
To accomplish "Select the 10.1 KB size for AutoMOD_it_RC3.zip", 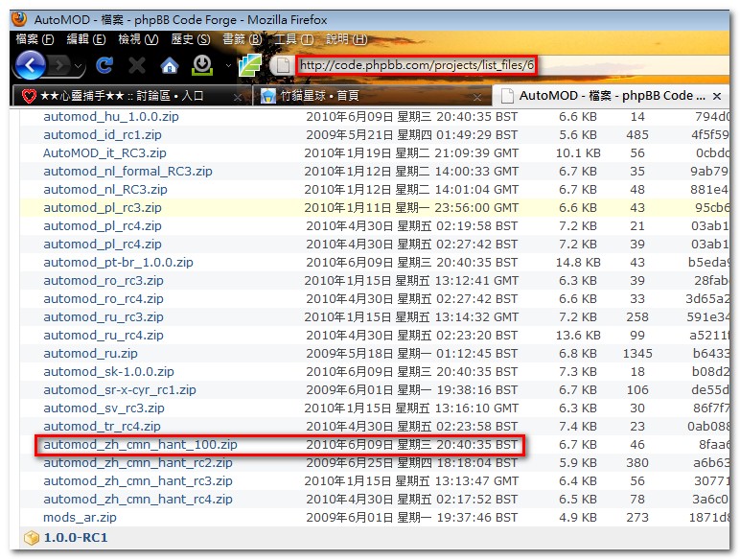I will point(578,153).
